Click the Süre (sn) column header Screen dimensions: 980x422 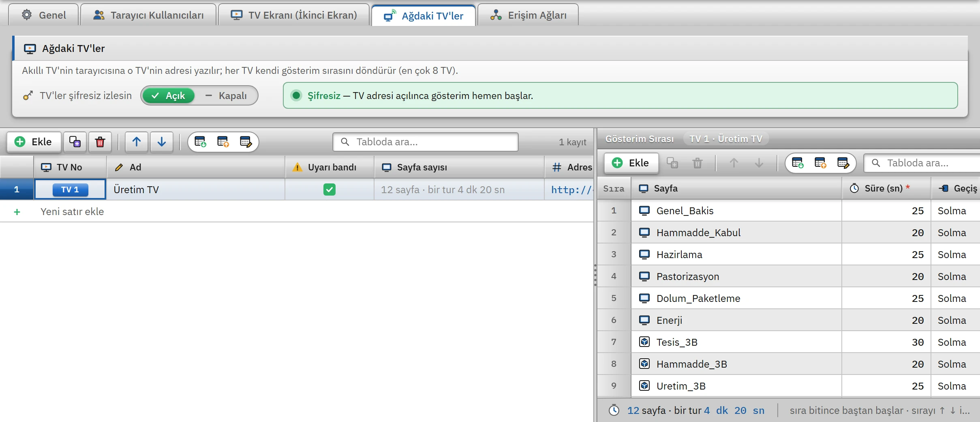tap(886, 188)
